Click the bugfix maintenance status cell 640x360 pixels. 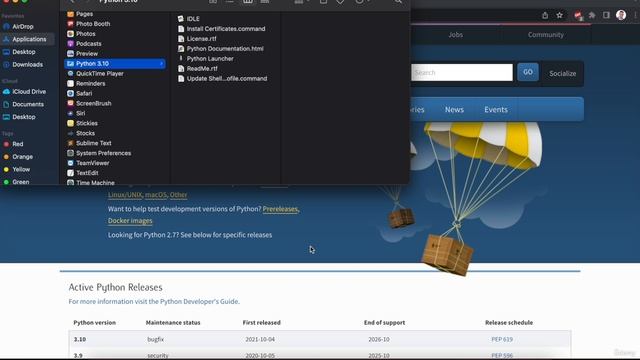tap(156, 339)
